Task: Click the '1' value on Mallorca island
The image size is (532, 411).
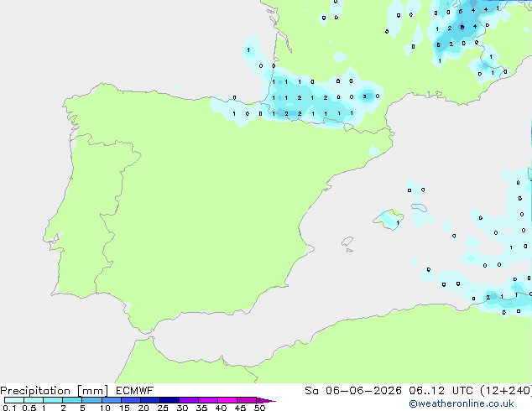Action: pyautogui.click(x=398, y=223)
